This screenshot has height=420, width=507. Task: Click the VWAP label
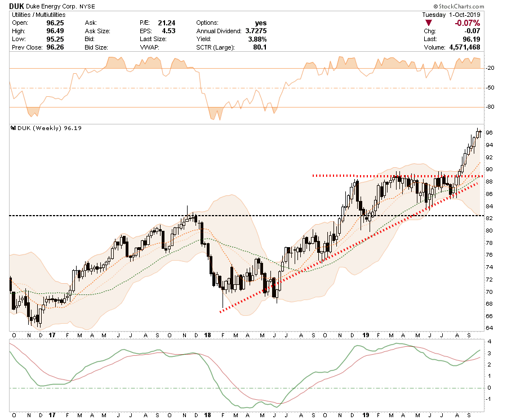[149, 47]
